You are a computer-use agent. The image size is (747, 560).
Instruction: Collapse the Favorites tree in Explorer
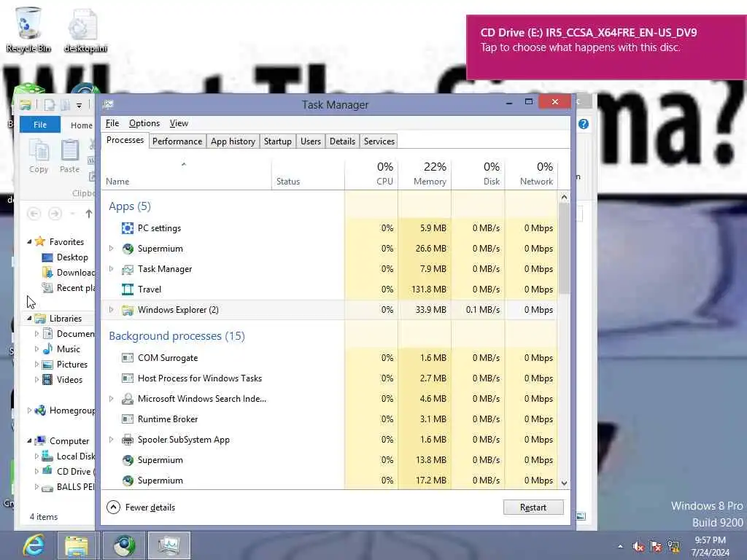click(x=29, y=242)
